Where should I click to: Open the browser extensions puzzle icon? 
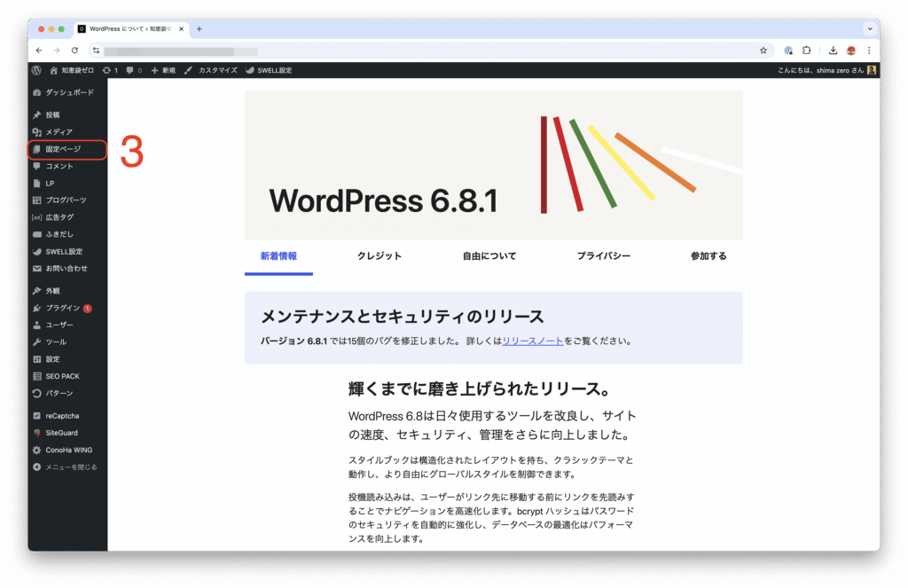(806, 51)
